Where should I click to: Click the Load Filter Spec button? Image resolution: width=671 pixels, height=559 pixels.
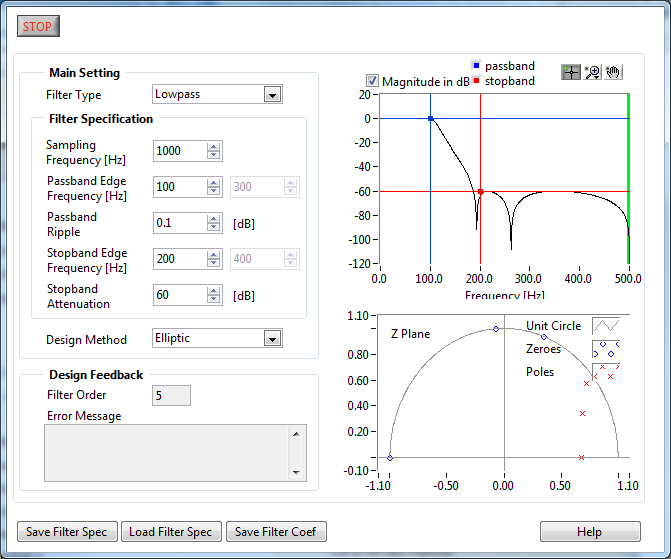171,532
